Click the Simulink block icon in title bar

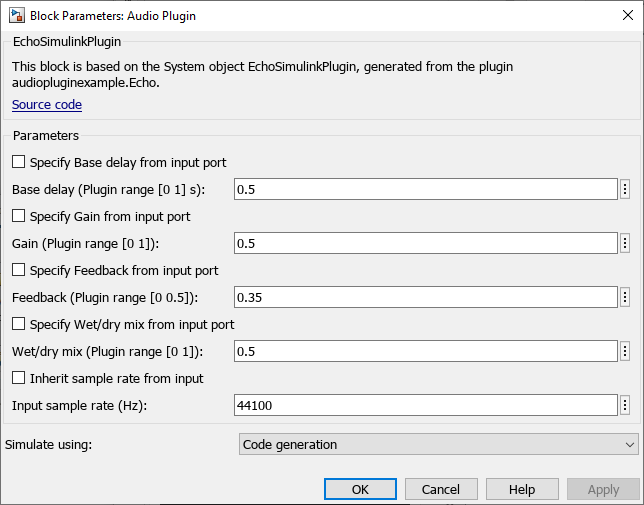17,16
